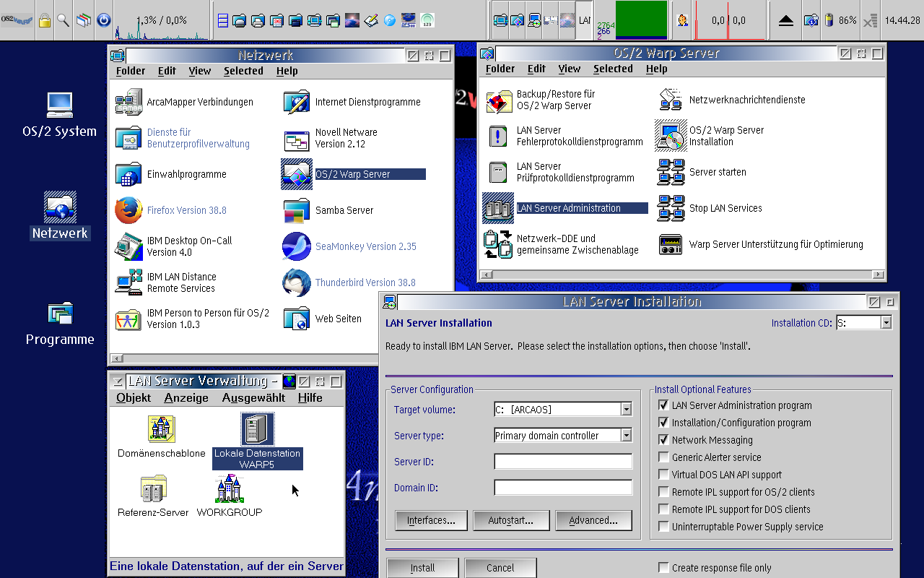Launch the SeaMonkey Version 2.35 icon

click(x=297, y=246)
